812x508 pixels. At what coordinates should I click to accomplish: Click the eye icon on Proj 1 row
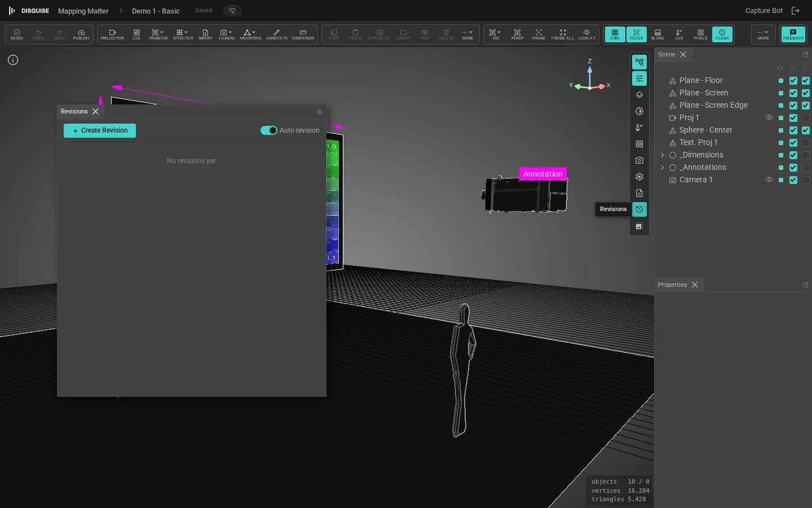(769, 117)
